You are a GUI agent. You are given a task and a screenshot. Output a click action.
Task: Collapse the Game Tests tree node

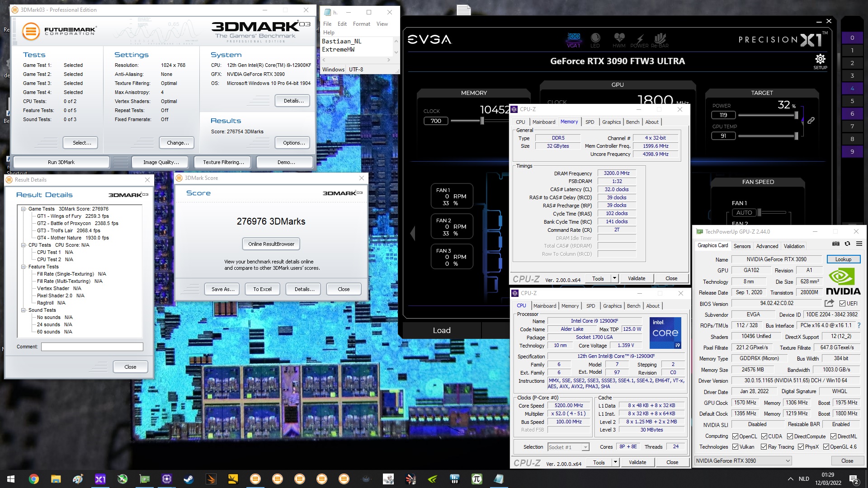[24, 209]
